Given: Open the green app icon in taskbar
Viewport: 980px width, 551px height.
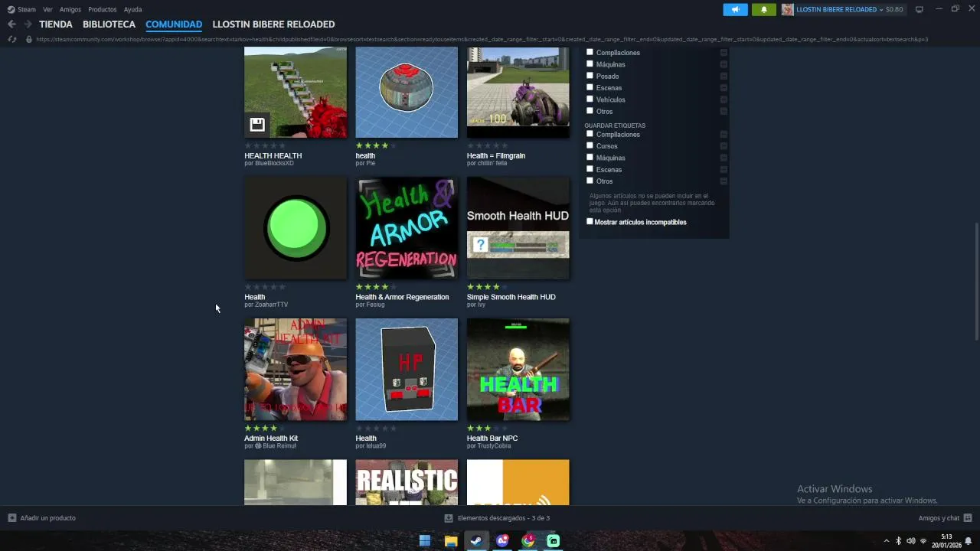Looking at the screenshot, I should click(554, 541).
